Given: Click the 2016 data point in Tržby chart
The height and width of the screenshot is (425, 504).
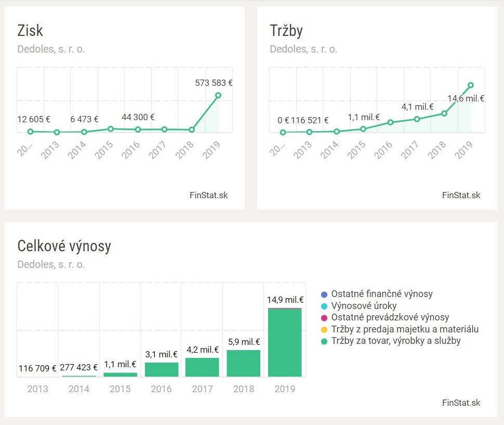Looking at the screenshot, I should 390,122.
